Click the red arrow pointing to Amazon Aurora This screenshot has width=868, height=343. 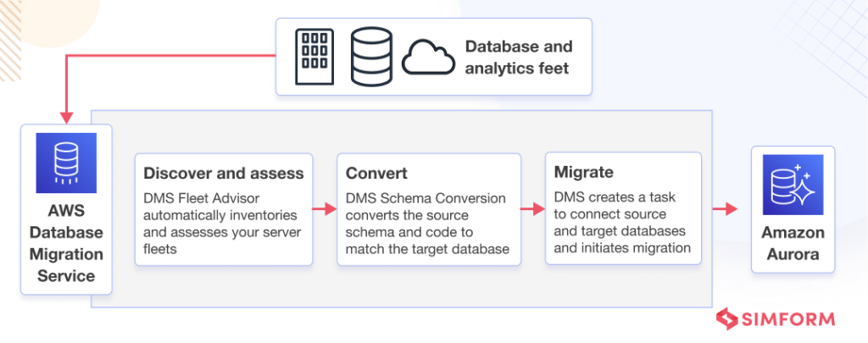[x=725, y=208]
